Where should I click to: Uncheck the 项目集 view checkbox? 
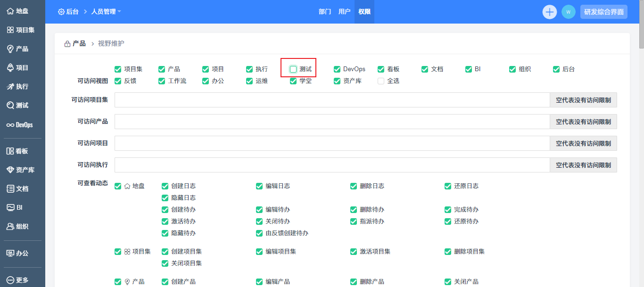(118, 69)
